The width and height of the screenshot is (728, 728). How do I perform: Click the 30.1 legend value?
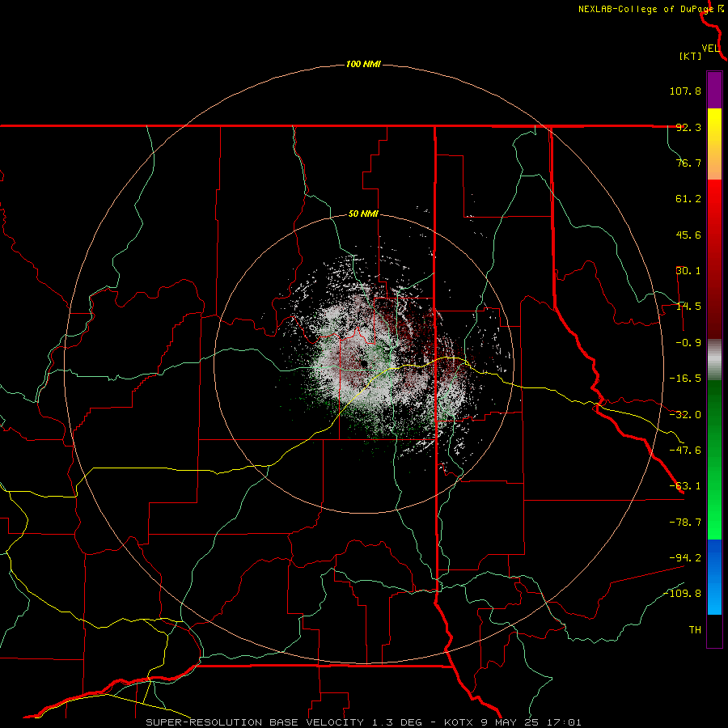click(688, 271)
